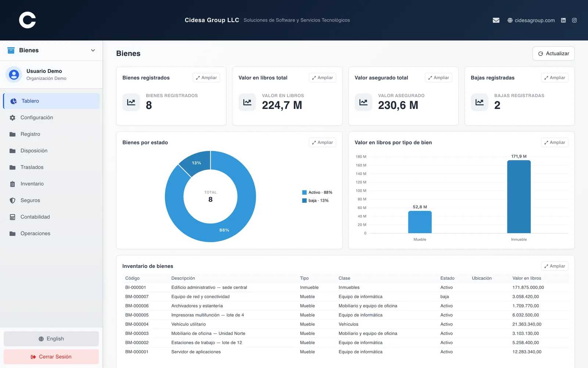Click the chart icon in Bienes registrados card
The height and width of the screenshot is (368, 588).
tap(131, 102)
